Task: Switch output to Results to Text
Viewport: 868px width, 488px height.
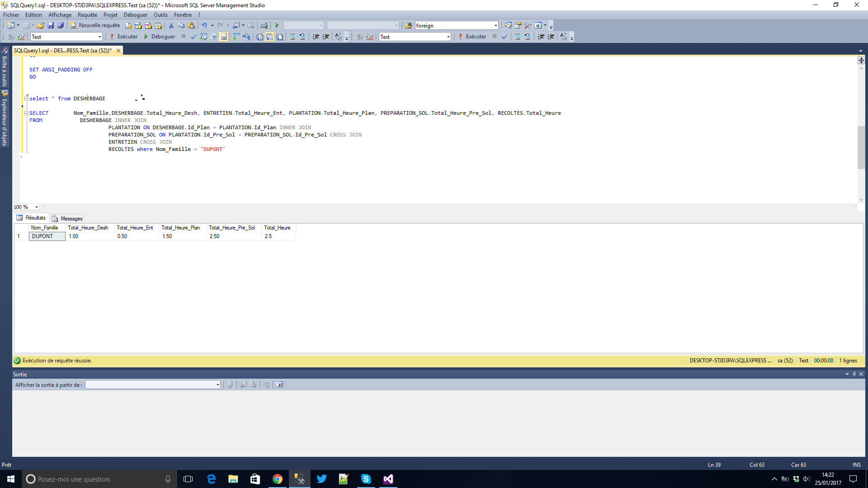Action: [259, 37]
